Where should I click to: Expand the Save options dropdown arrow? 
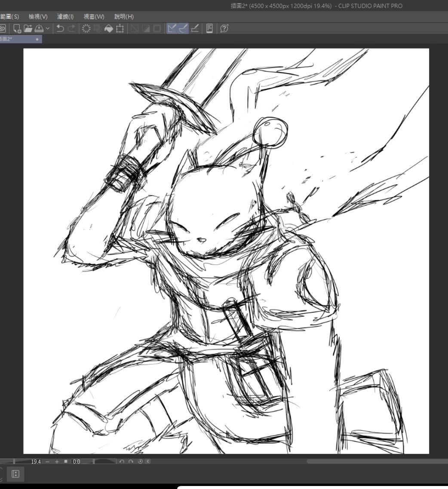tap(47, 29)
